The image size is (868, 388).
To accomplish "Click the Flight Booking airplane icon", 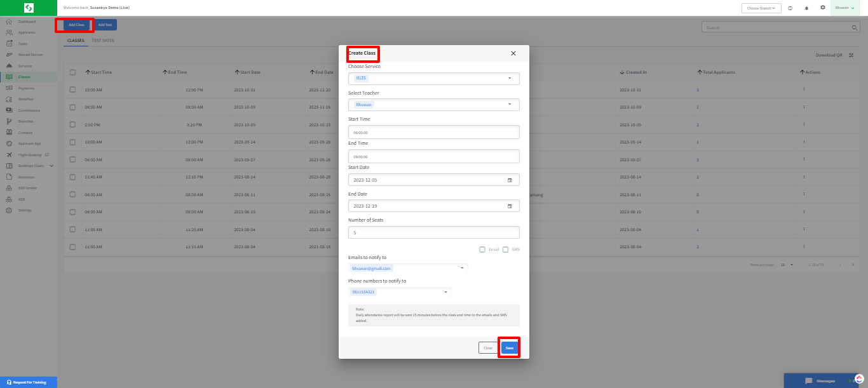I will 9,155.
